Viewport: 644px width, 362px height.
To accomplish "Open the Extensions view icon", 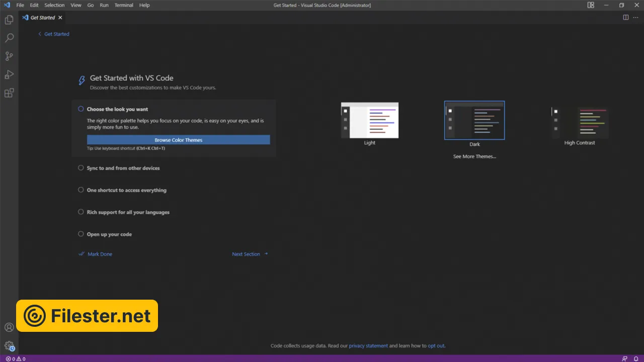I will 9,93.
